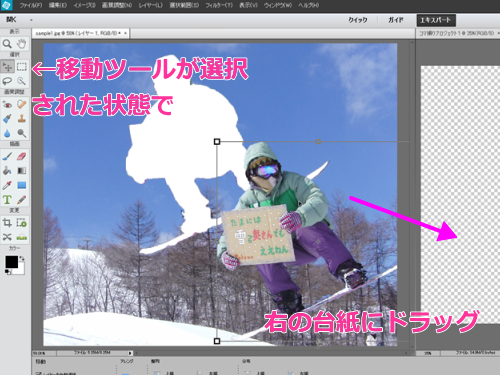The width and height of the screenshot is (500, 375).
Task: Open the 表示(V) menu
Action: point(248,5)
